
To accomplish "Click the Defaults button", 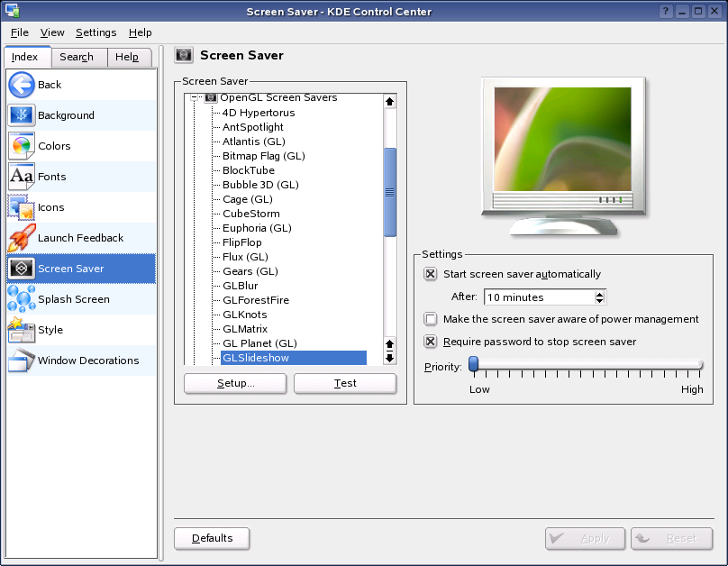I will (212, 539).
